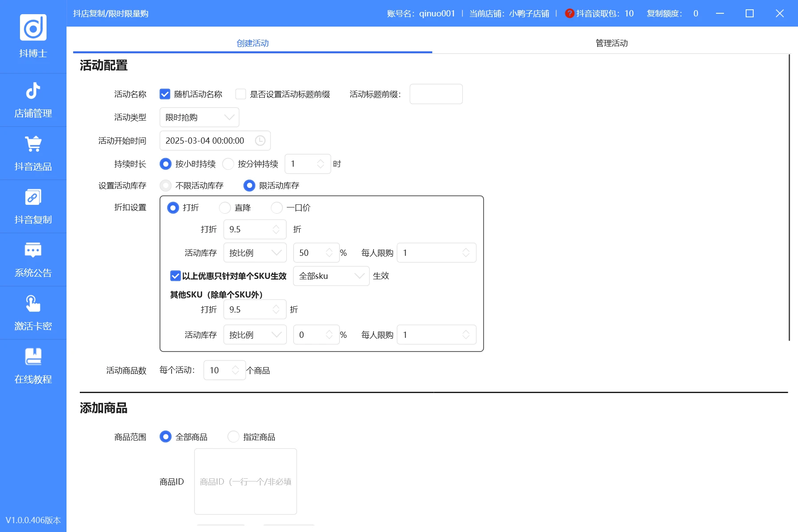Click 系统公告 sidebar label
Image resolution: width=798 pixels, height=532 pixels.
[x=33, y=273]
